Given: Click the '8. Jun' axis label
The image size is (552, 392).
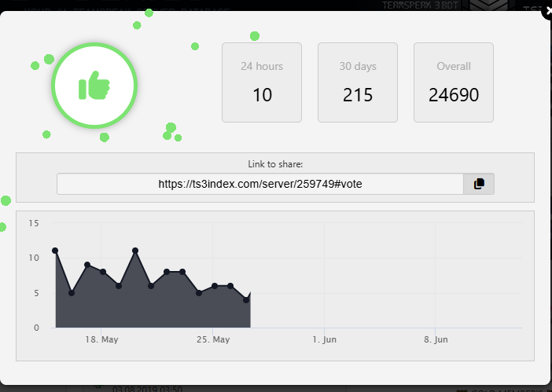Looking at the screenshot, I should pyautogui.click(x=436, y=339).
